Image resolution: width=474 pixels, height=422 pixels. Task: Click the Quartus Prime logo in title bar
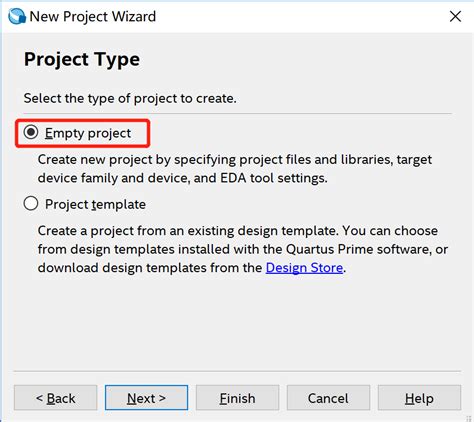pos(17,16)
